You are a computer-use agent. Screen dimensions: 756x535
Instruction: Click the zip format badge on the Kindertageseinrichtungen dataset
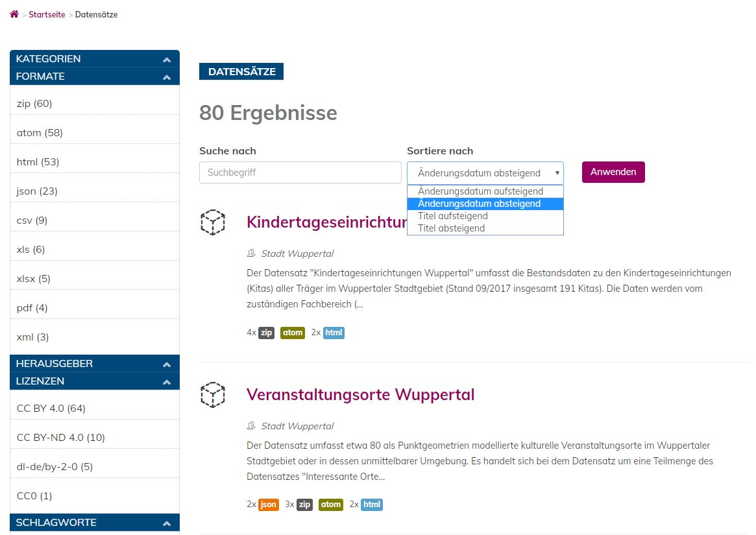pos(266,332)
